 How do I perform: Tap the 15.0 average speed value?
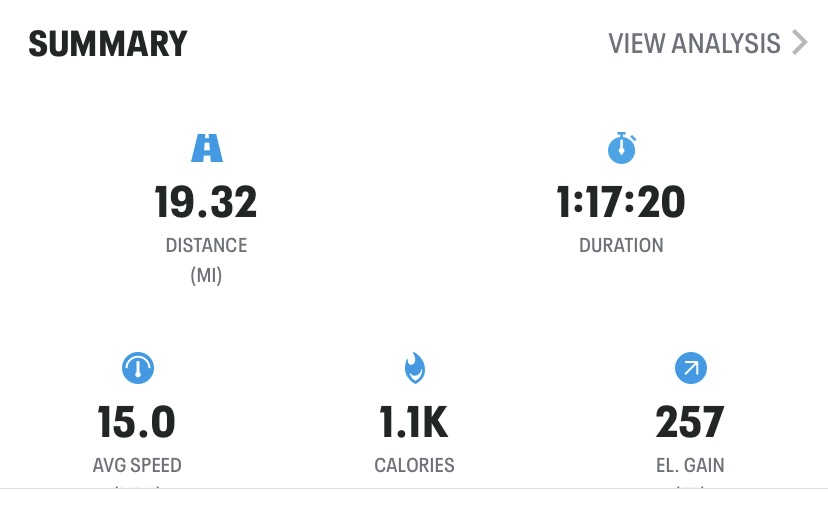click(x=136, y=422)
